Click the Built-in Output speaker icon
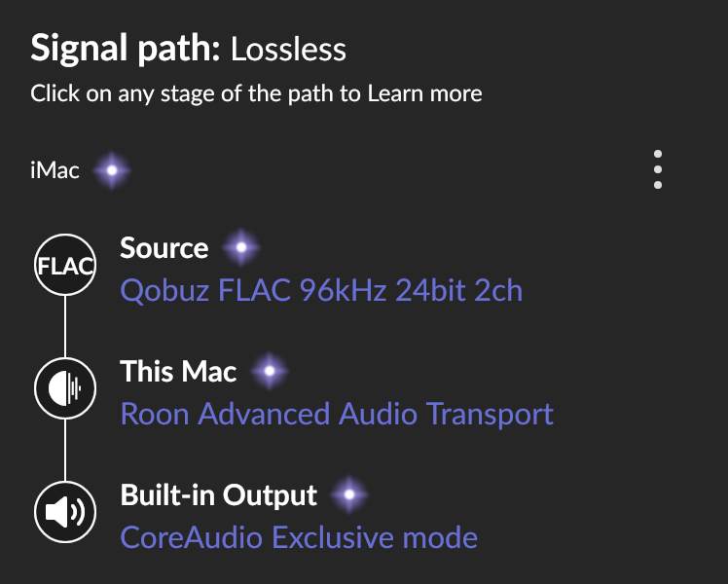 [x=65, y=512]
